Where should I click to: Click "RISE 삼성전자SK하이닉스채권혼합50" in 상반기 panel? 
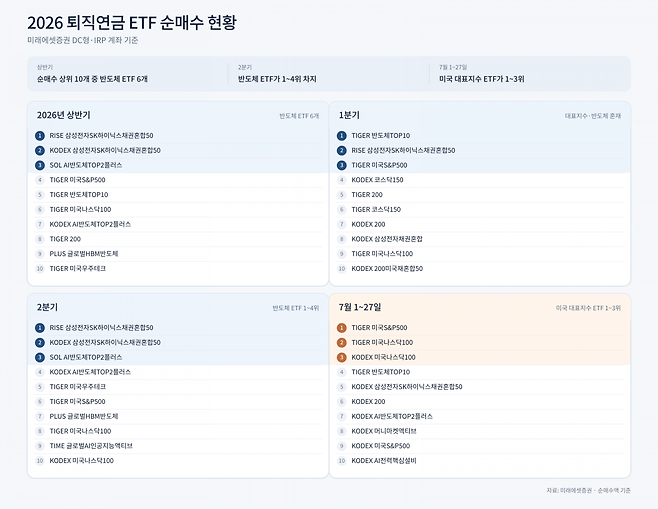point(101,136)
